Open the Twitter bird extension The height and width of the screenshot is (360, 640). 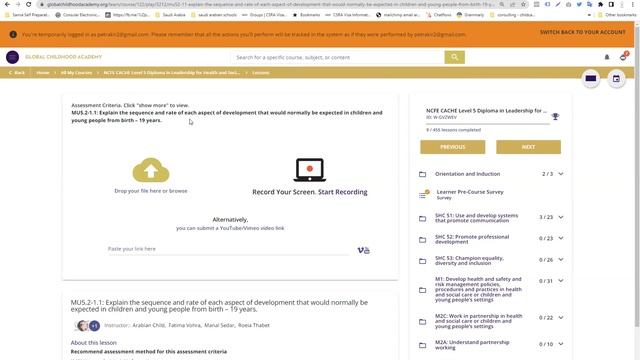(579, 4)
